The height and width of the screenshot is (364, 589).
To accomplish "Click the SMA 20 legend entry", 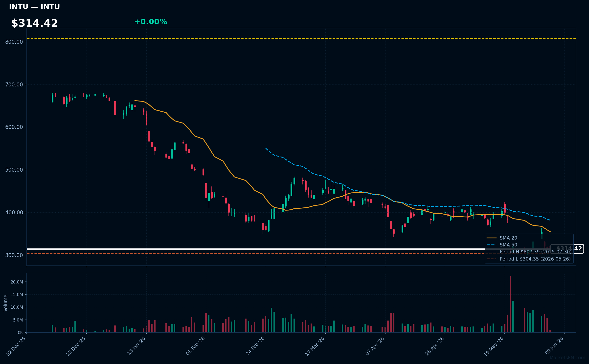I will (x=502, y=238).
